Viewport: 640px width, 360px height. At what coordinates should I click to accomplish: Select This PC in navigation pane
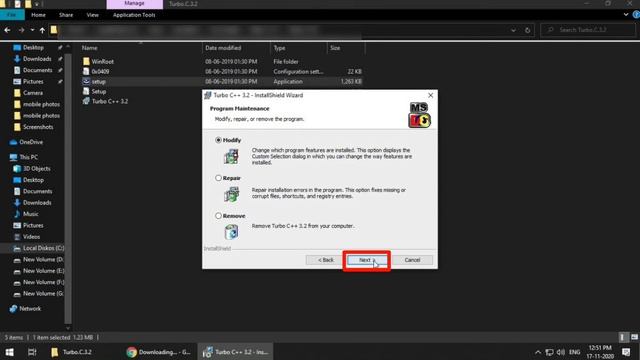(29, 157)
